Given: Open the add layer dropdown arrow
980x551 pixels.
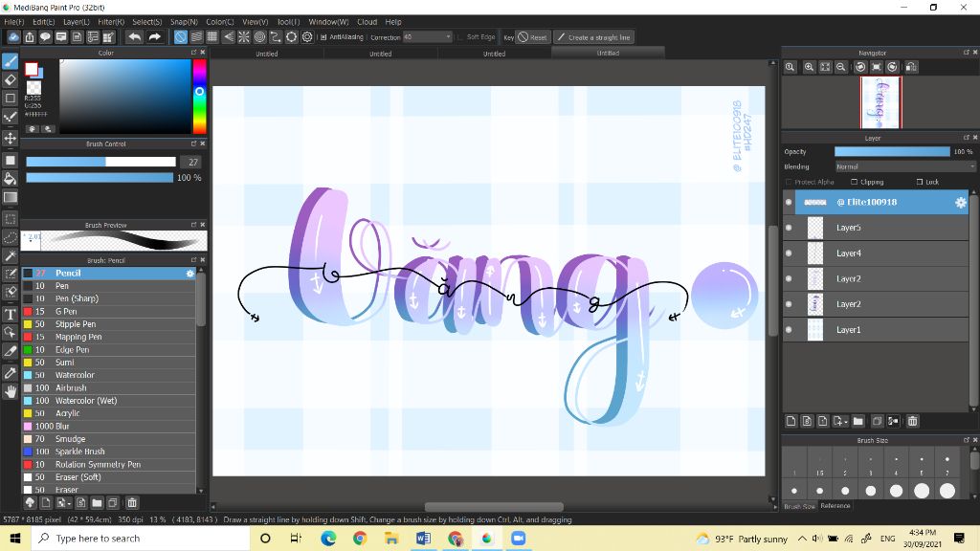Looking at the screenshot, I should click(846, 422).
